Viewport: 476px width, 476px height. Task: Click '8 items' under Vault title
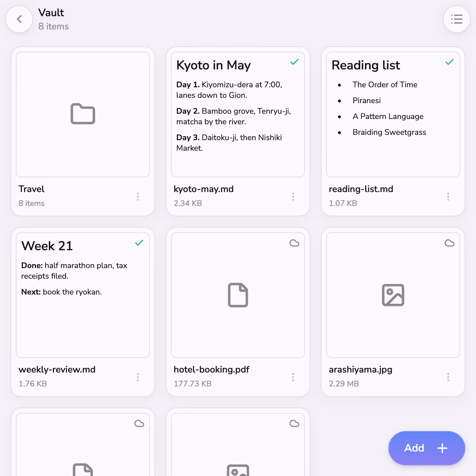(x=54, y=26)
